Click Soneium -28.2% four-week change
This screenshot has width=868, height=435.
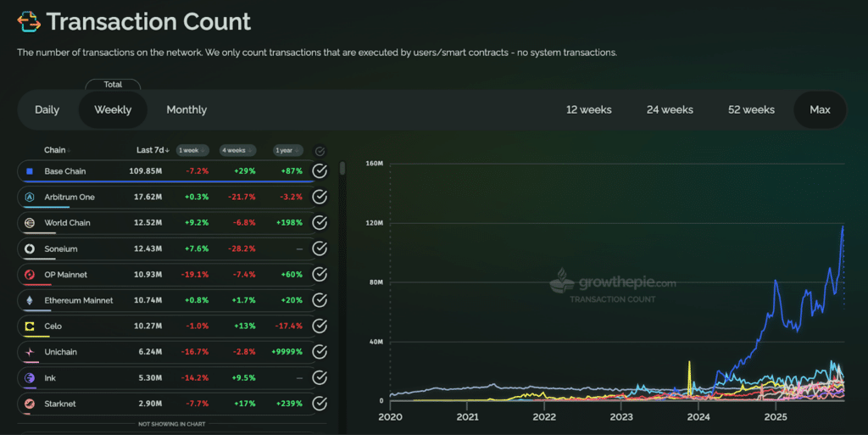[x=242, y=249]
